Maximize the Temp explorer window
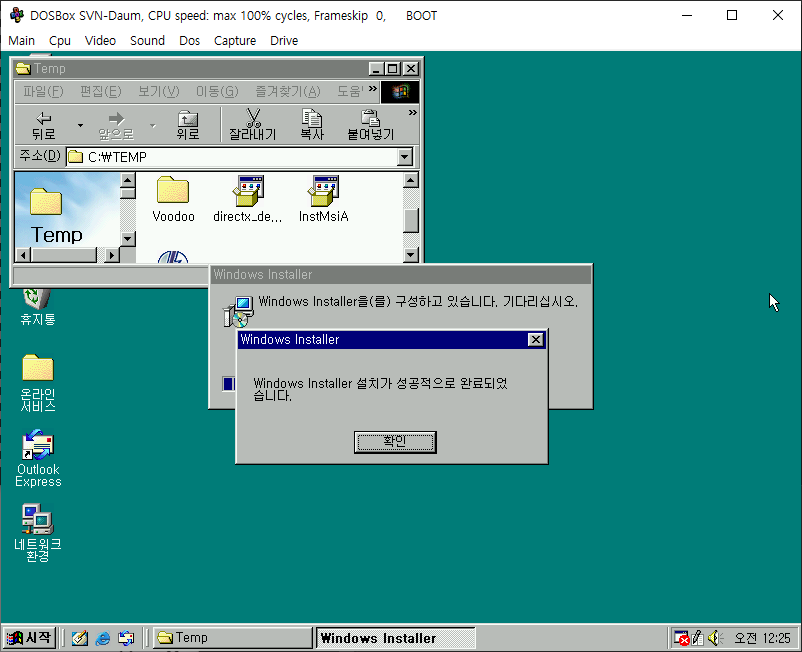The width and height of the screenshot is (802, 652). coord(393,69)
